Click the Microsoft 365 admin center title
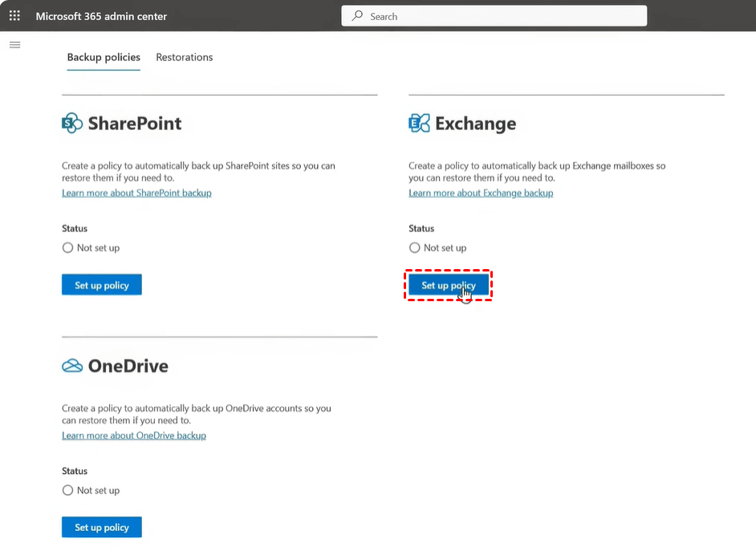This screenshot has width=756, height=547. click(x=101, y=16)
